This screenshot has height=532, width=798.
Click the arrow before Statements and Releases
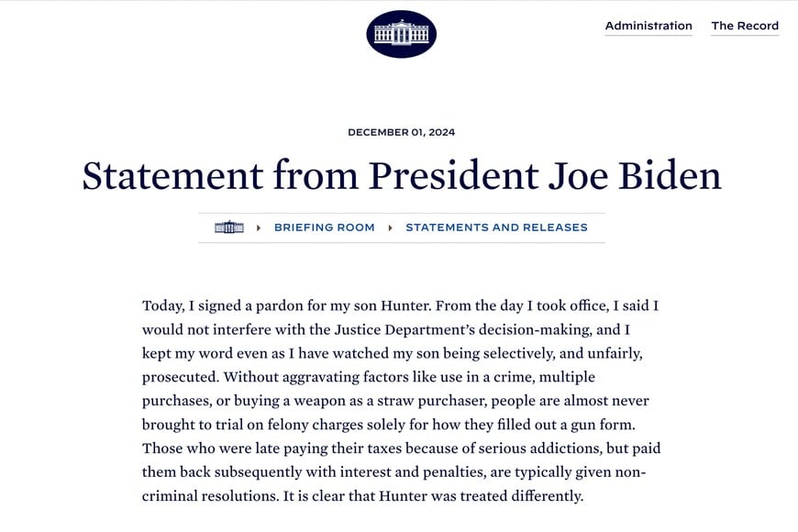click(390, 227)
